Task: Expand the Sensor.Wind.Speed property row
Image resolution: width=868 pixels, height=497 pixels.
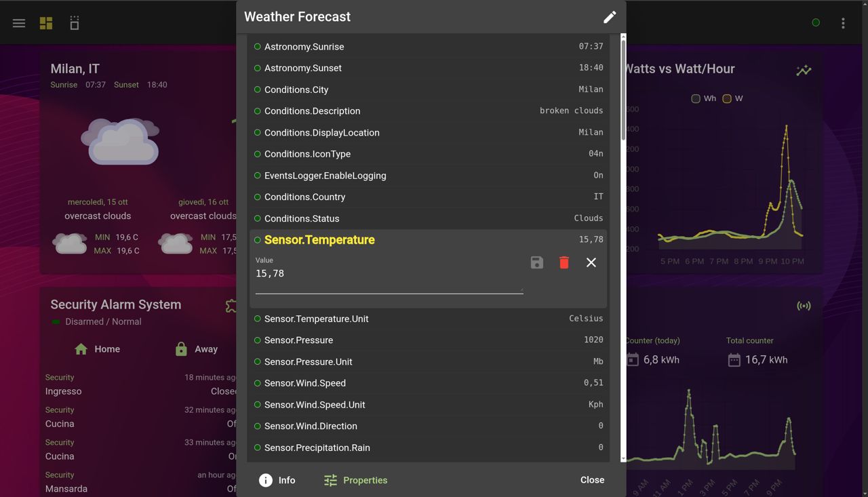Action: click(305, 383)
